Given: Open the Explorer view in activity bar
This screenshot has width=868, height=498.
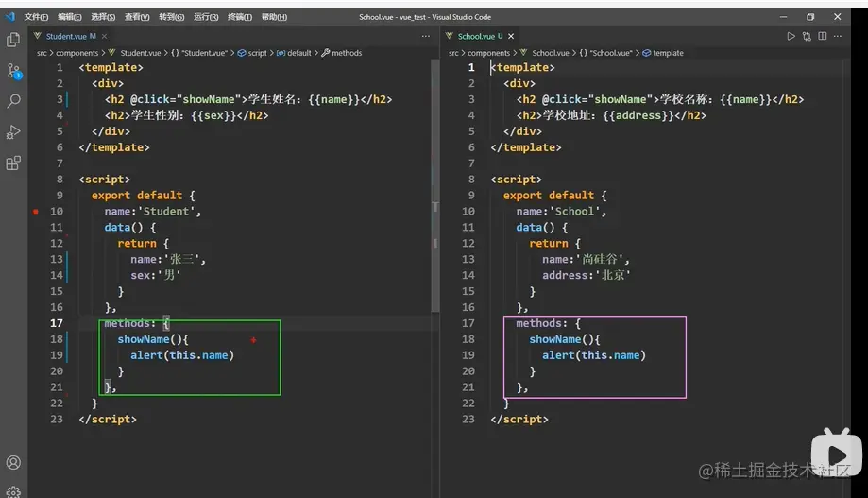Looking at the screenshot, I should [x=13, y=40].
